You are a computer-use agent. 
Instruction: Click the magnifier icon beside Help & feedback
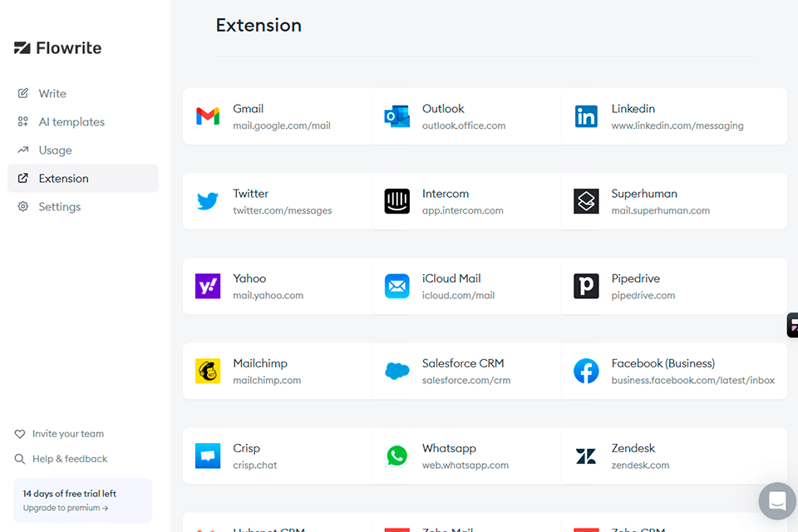(x=20, y=459)
